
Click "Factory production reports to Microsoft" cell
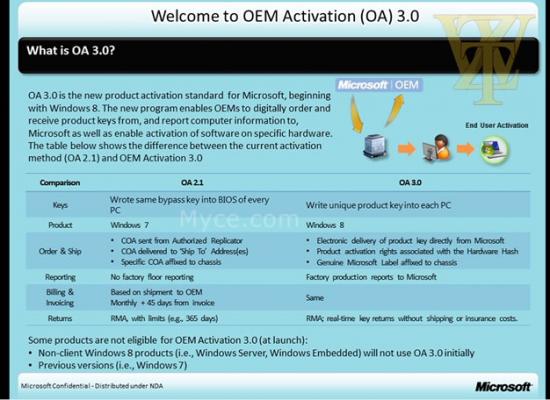[371, 277]
